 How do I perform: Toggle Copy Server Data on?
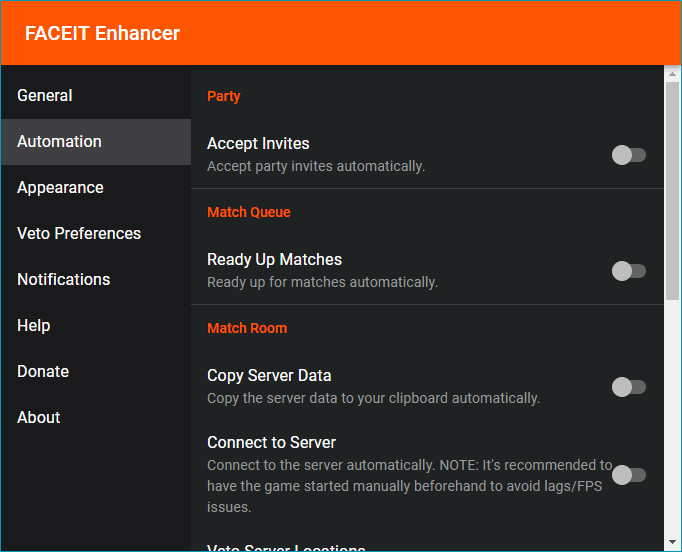point(629,387)
